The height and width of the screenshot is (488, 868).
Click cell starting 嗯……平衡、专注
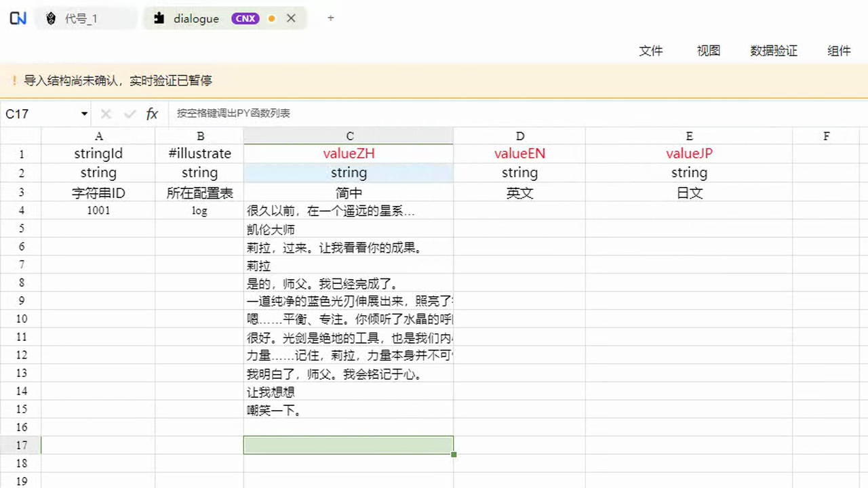click(x=349, y=319)
